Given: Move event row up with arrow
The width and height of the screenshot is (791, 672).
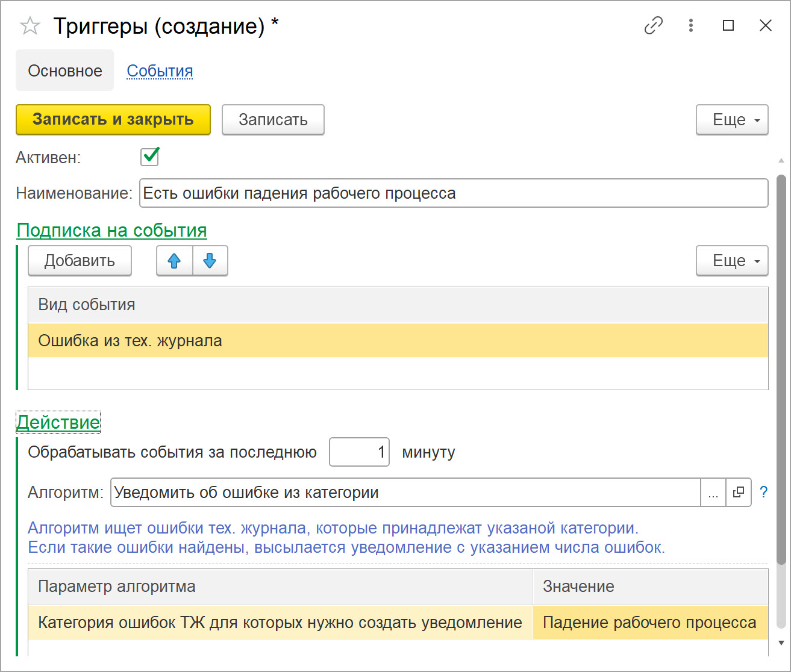Looking at the screenshot, I should click(x=175, y=261).
